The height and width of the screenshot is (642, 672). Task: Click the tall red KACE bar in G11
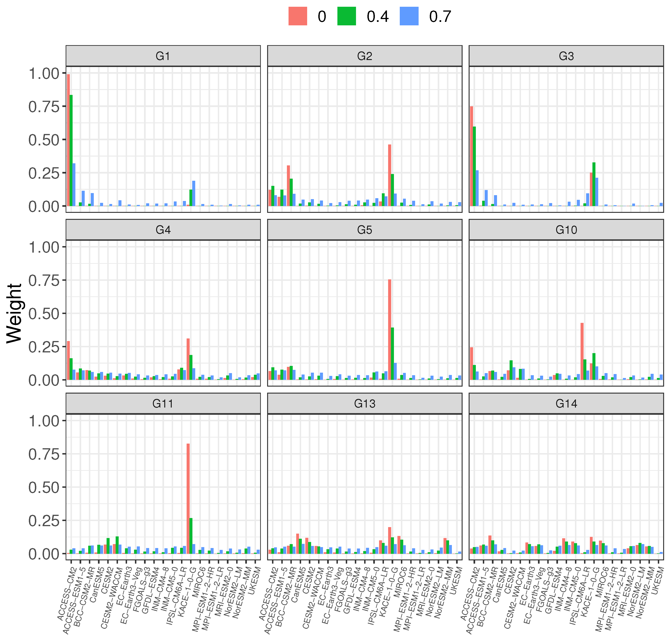(188, 498)
